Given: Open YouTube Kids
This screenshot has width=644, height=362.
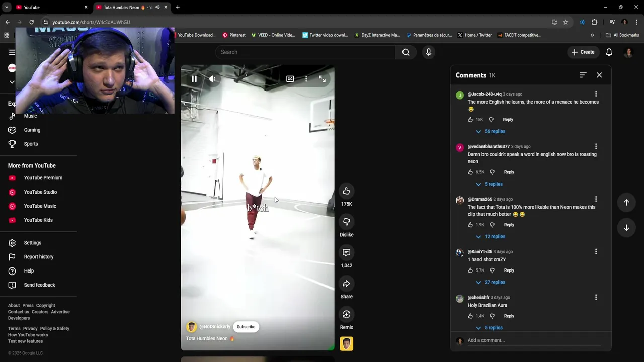Looking at the screenshot, I should [x=38, y=220].
